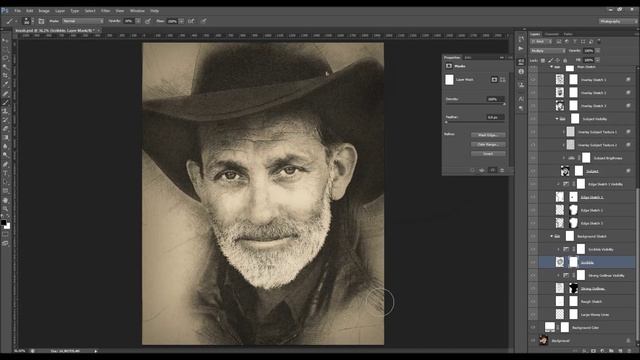Create new group folder icon in Layers panel
Screen dimensions: 640x360
(611, 350)
